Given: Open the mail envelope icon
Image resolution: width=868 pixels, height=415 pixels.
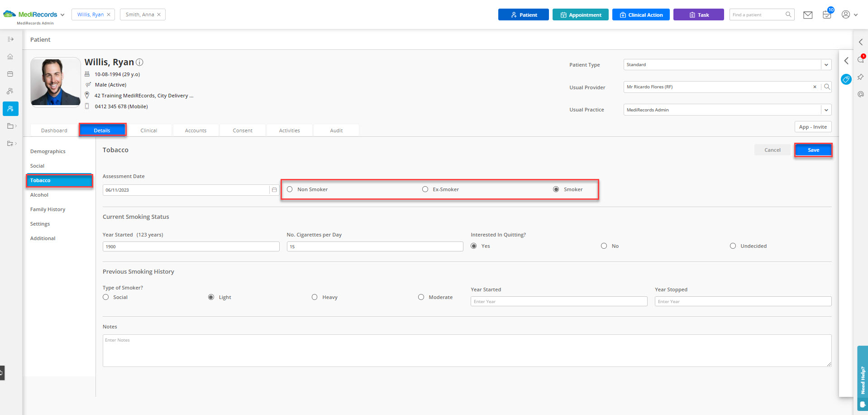Looking at the screenshot, I should click(x=808, y=15).
